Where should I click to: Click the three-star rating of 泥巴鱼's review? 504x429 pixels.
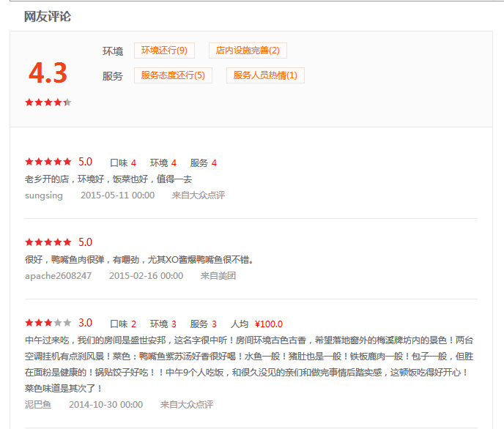(x=48, y=323)
